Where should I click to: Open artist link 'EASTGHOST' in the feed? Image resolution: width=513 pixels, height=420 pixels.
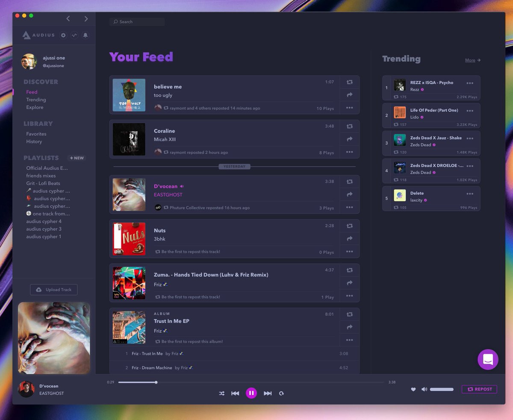pyautogui.click(x=168, y=195)
